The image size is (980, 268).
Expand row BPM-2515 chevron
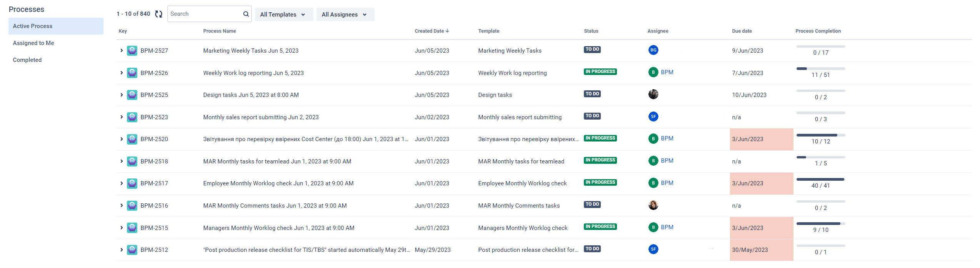click(122, 228)
